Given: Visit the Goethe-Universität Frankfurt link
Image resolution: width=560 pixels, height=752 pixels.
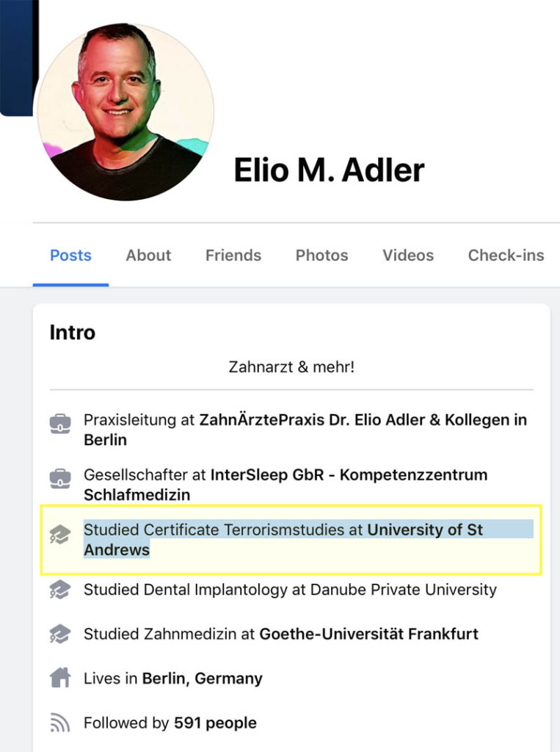Looking at the screenshot, I should (368, 634).
